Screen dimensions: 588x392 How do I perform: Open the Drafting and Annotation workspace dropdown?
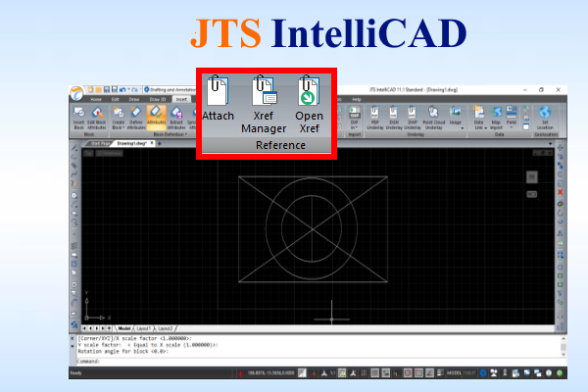[170, 90]
